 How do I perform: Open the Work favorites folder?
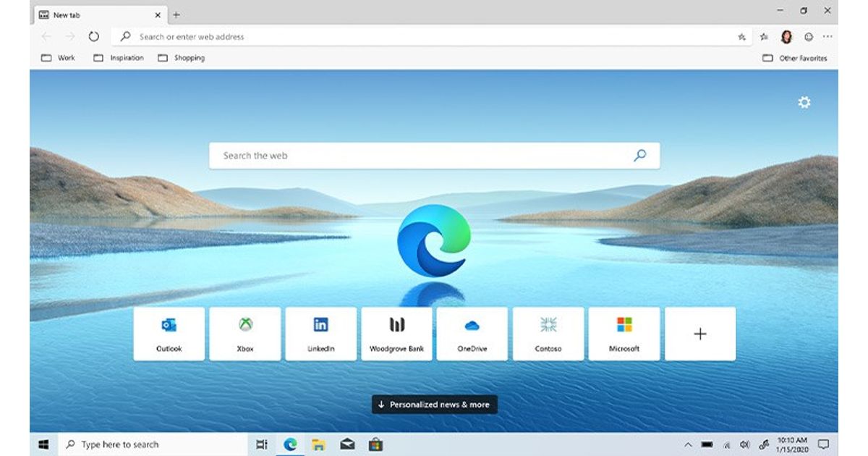coord(59,58)
